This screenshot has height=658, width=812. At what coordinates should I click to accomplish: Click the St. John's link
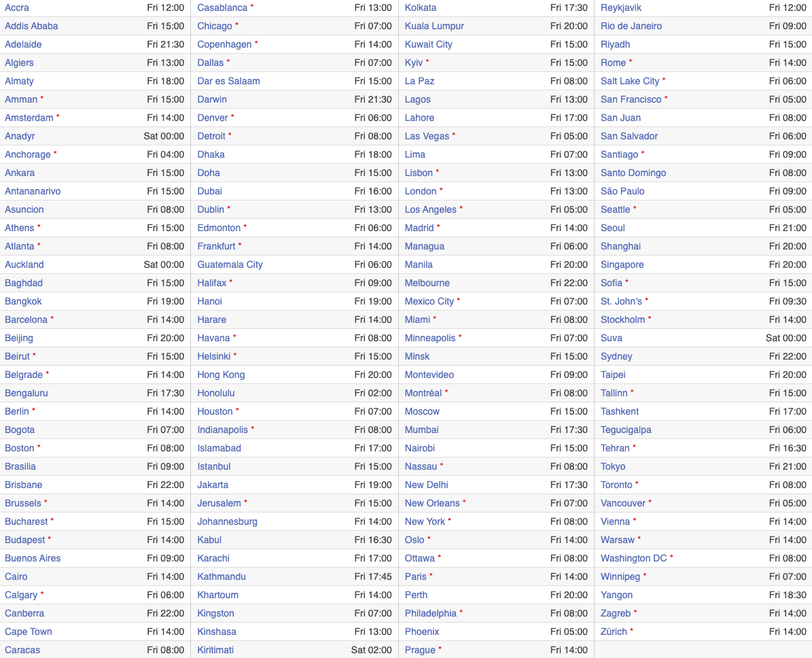click(x=621, y=301)
